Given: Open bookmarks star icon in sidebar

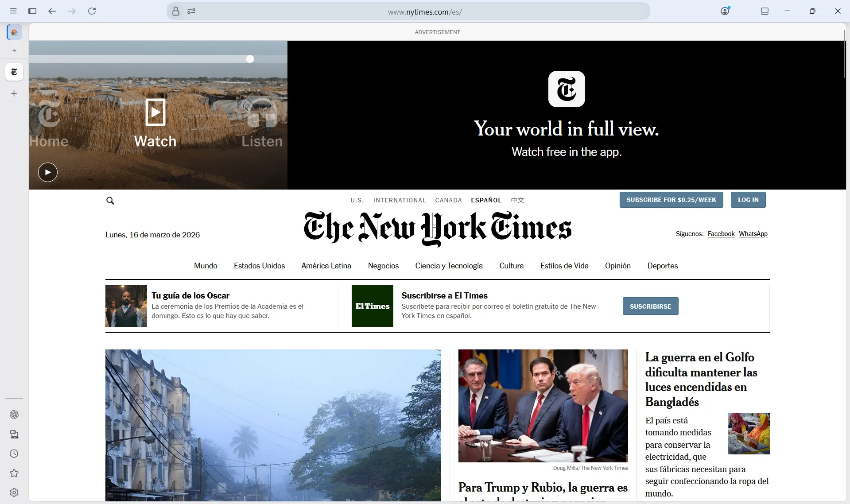Looking at the screenshot, I should point(14,473).
